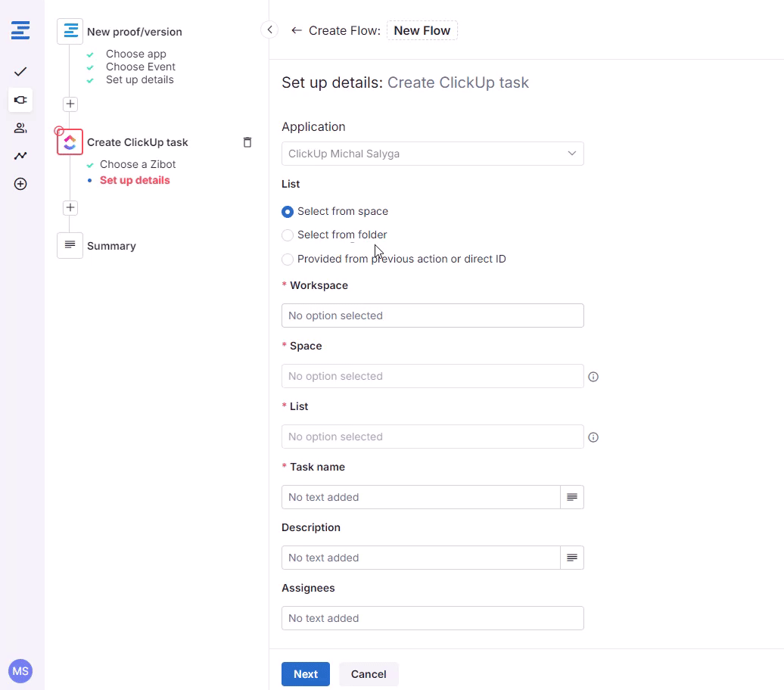
Task: Delete the Create ClickUp task step
Action: click(247, 142)
